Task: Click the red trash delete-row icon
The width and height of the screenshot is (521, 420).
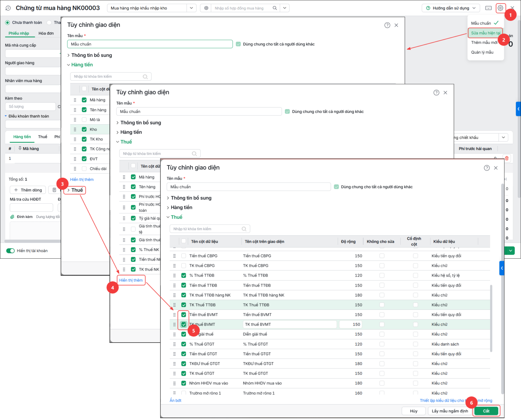Action: coord(507,158)
